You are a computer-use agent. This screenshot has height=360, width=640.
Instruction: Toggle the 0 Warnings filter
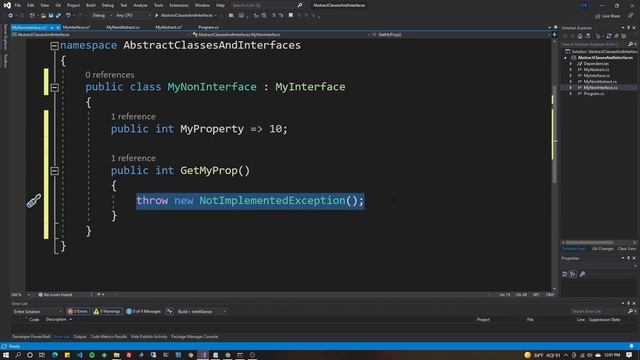107,311
